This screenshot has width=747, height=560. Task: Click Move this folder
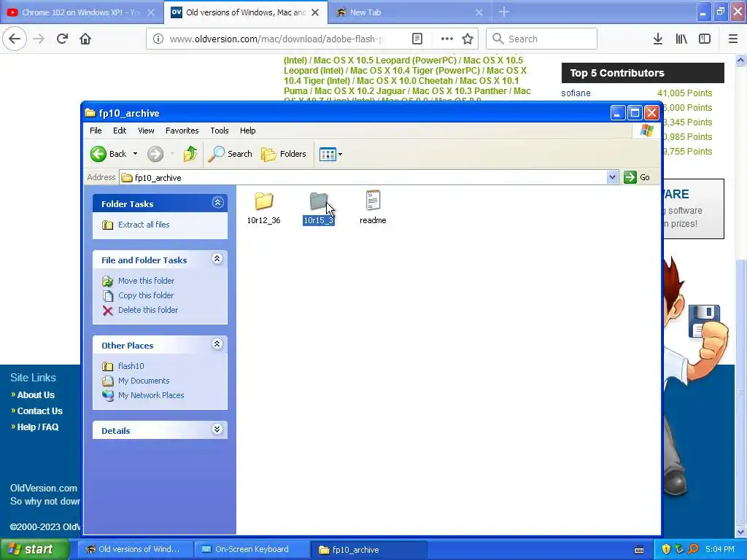146,281
